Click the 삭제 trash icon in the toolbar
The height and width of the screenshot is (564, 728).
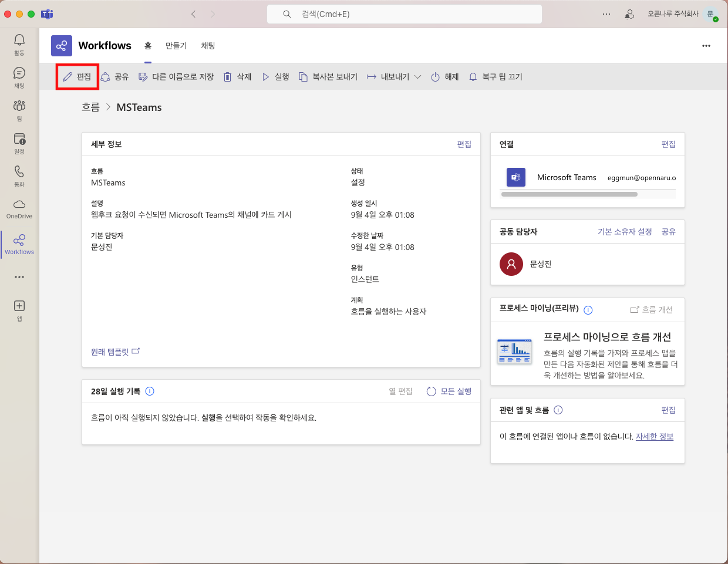(x=237, y=77)
